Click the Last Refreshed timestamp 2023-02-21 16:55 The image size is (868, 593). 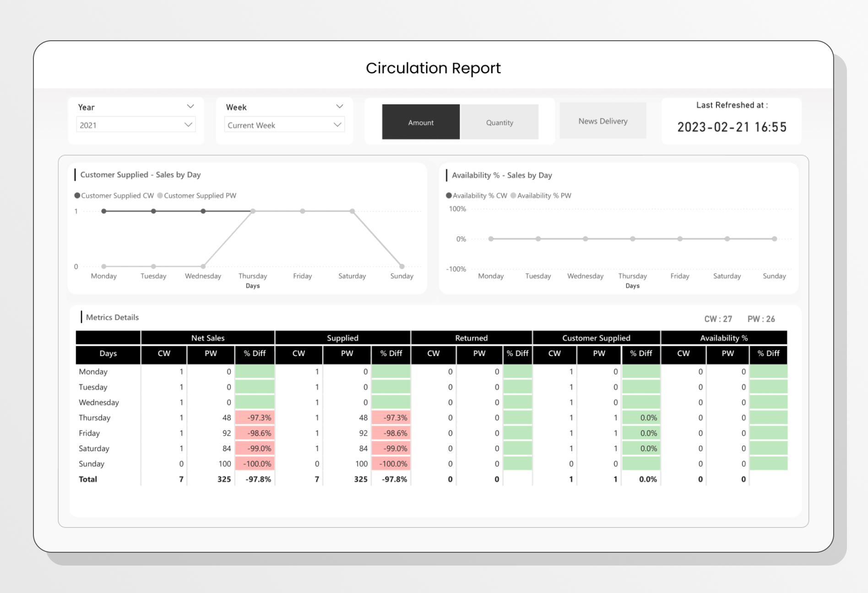click(732, 127)
